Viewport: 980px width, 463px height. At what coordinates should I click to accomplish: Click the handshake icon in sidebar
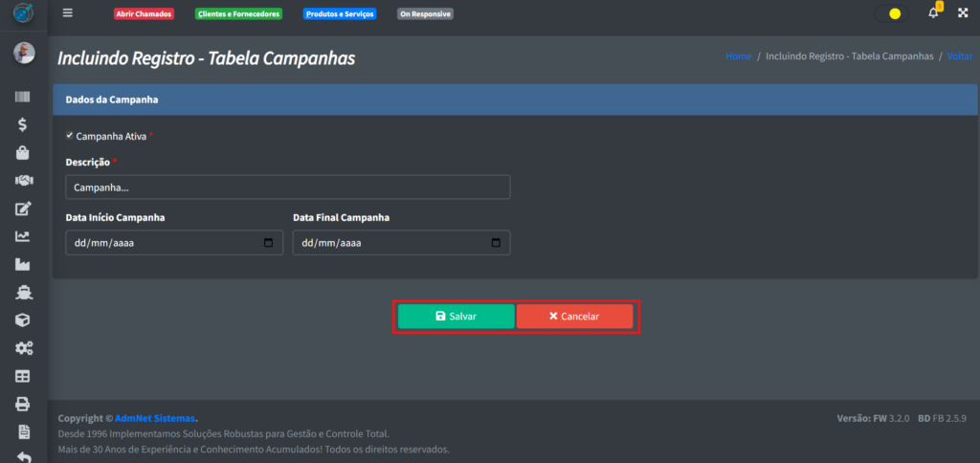coord(23,180)
